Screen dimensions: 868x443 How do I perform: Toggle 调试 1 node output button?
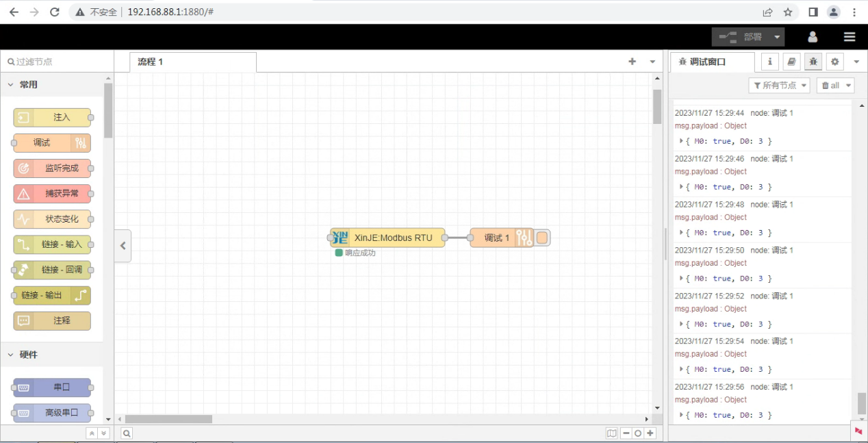point(542,238)
